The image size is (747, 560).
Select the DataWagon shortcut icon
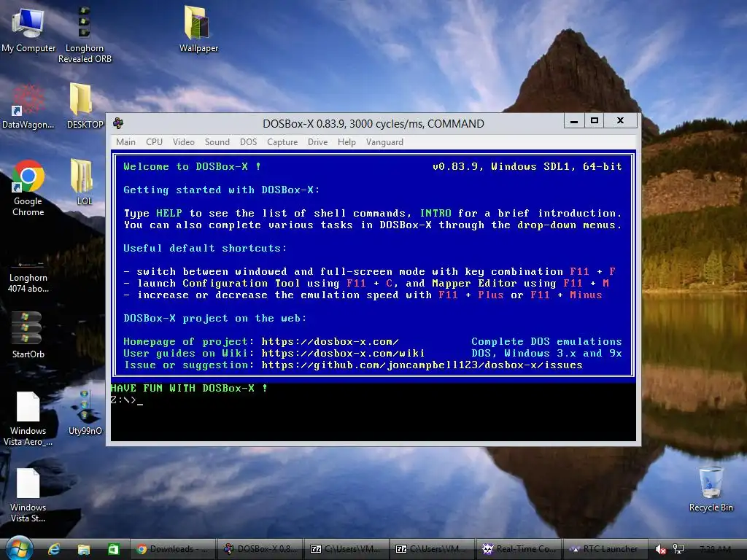28,106
